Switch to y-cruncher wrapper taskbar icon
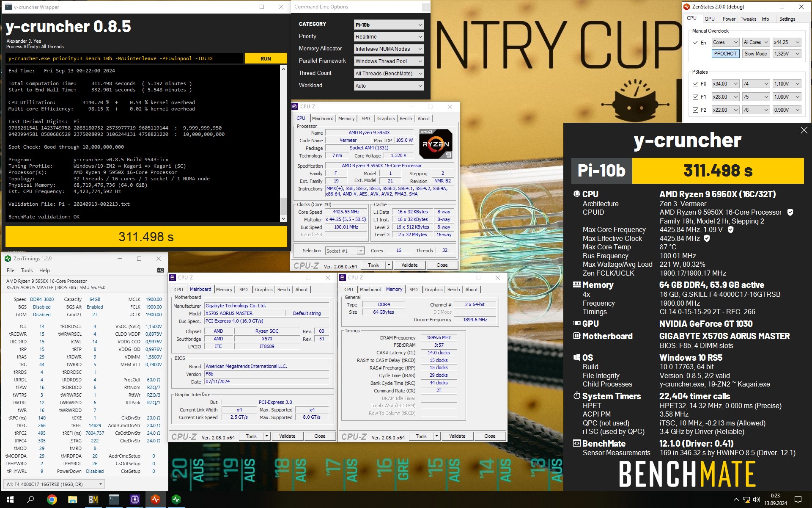The width and height of the screenshot is (812, 508). pyautogui.click(x=114, y=500)
